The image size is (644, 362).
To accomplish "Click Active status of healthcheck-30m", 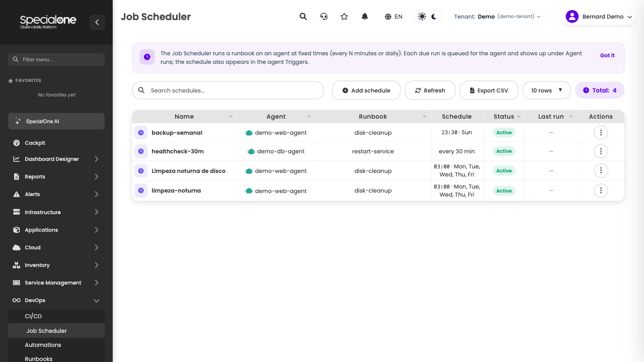I will 504,151.
